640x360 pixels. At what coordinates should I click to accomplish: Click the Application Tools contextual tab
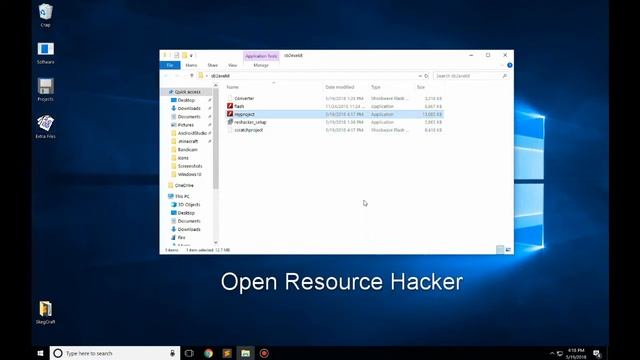coord(261,56)
